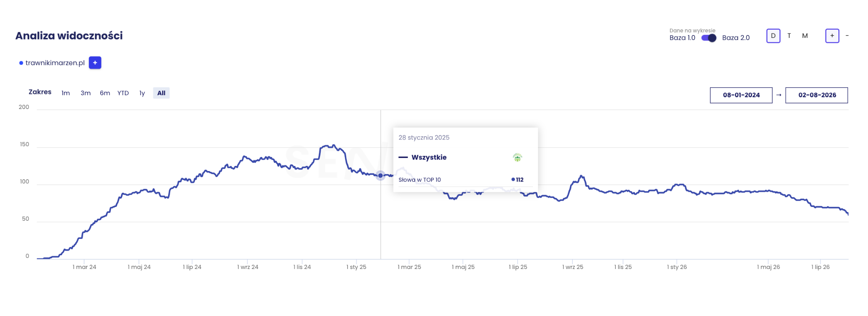The height and width of the screenshot is (316, 868).
Task: Choose the YTD range
Action: [x=123, y=93]
